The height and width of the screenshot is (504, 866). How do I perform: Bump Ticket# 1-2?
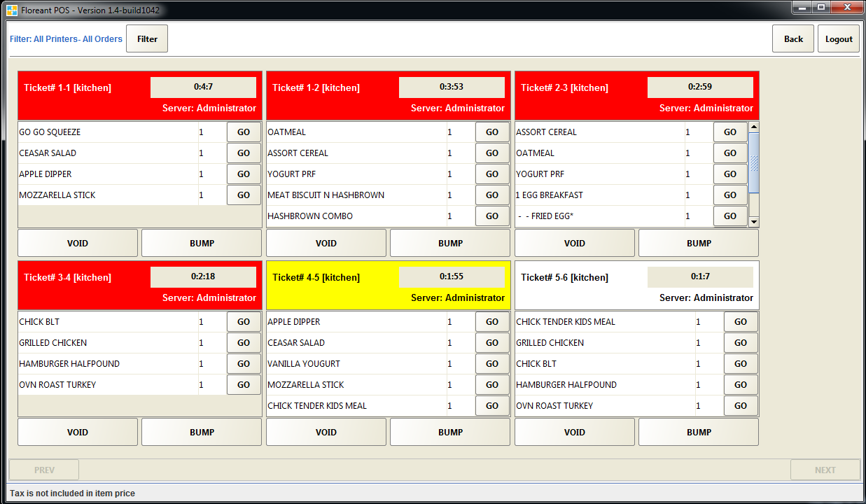tap(450, 244)
